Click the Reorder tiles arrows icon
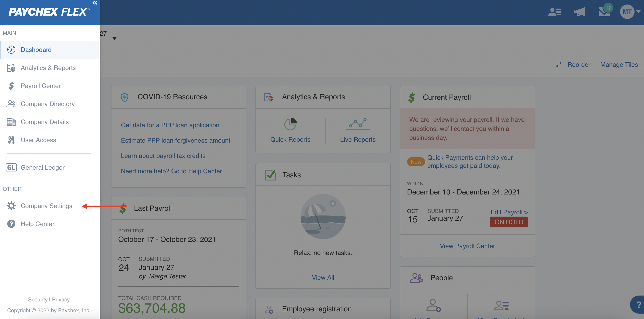 [558, 65]
